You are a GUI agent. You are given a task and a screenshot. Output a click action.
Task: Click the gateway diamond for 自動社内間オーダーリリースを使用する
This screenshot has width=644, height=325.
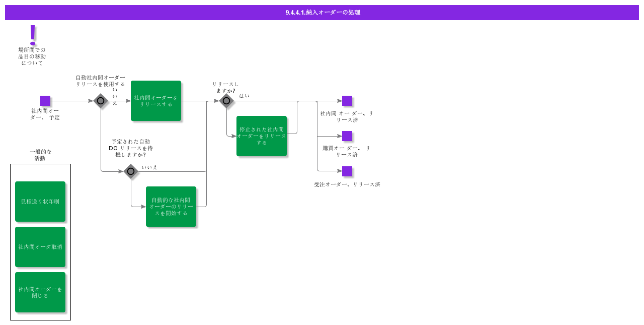pyautogui.click(x=101, y=101)
